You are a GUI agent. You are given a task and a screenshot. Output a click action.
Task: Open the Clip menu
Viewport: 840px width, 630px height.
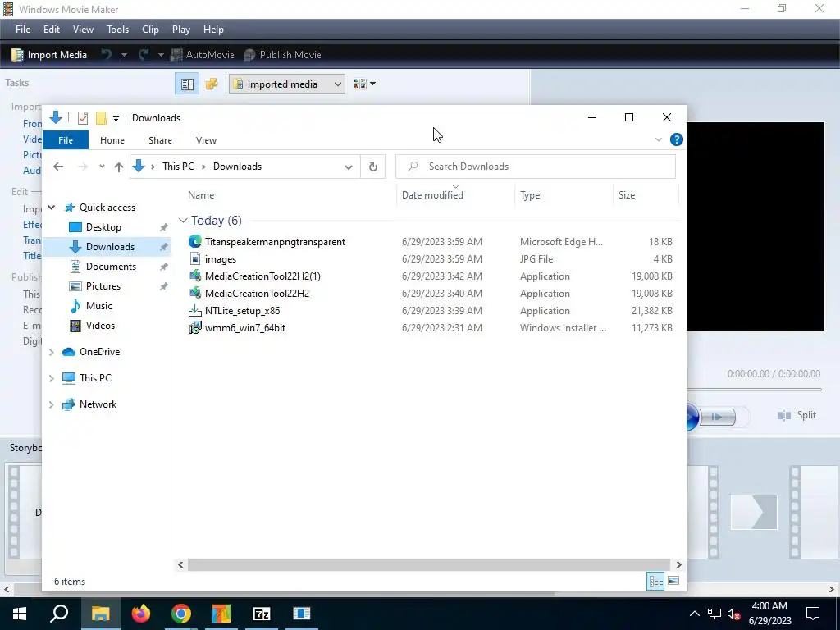point(150,30)
